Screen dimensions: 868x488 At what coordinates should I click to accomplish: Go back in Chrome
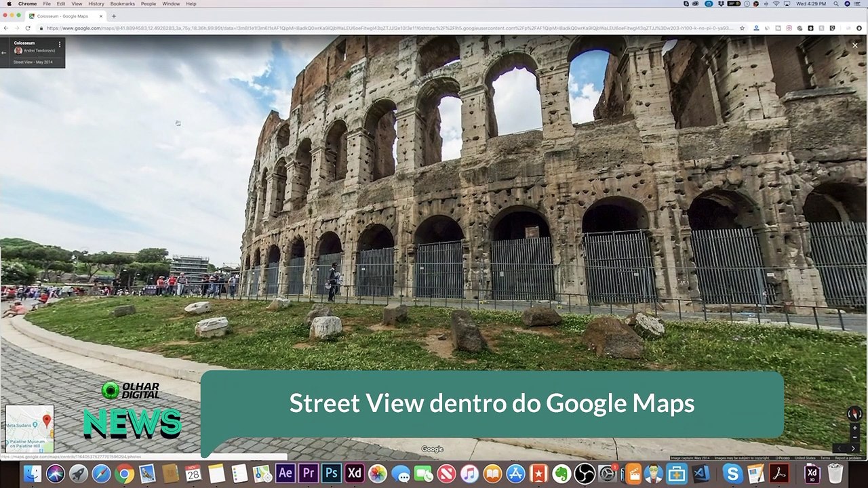coord(6,28)
